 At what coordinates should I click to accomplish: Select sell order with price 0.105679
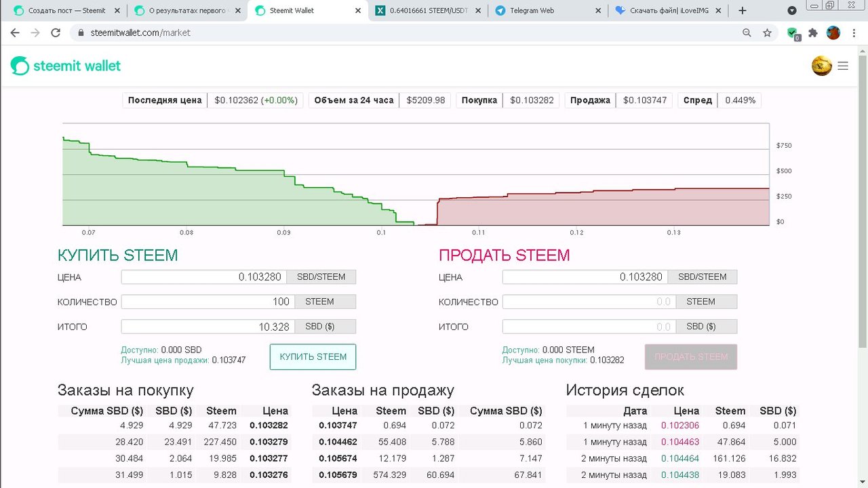point(429,474)
